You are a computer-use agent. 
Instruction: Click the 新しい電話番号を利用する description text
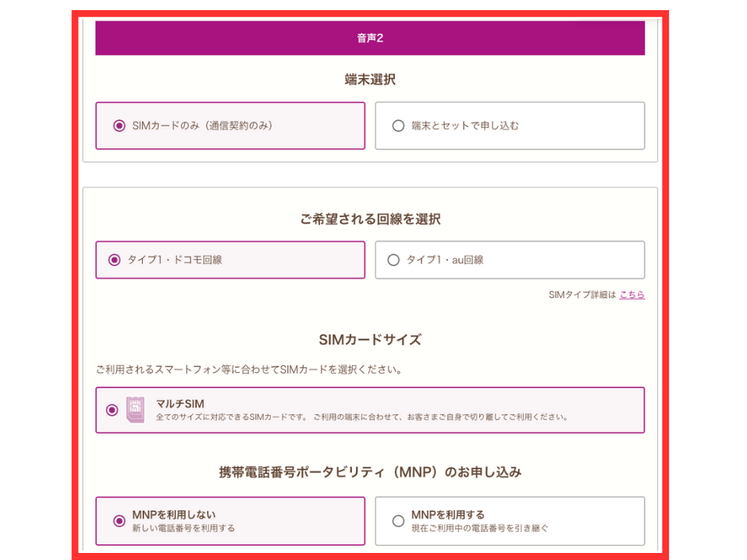(183, 528)
